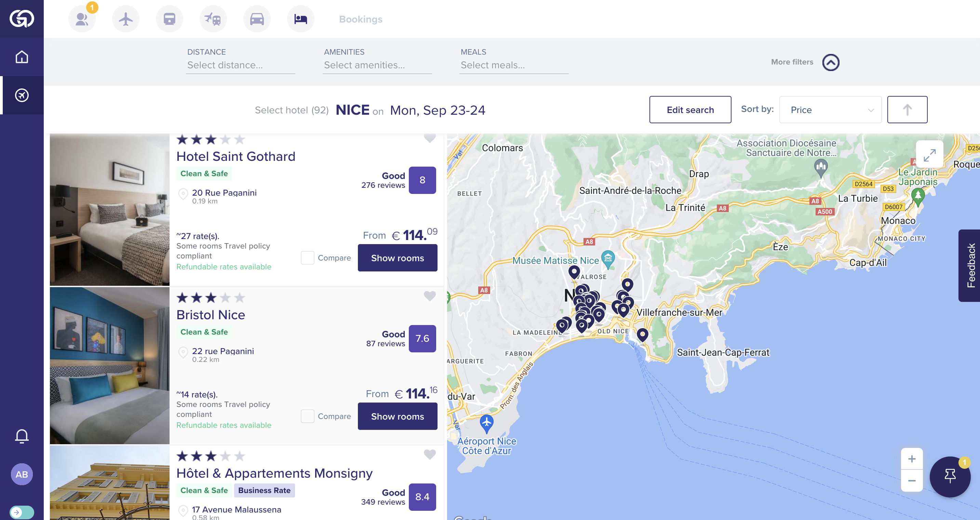Open the flights airplane icon

point(125,19)
